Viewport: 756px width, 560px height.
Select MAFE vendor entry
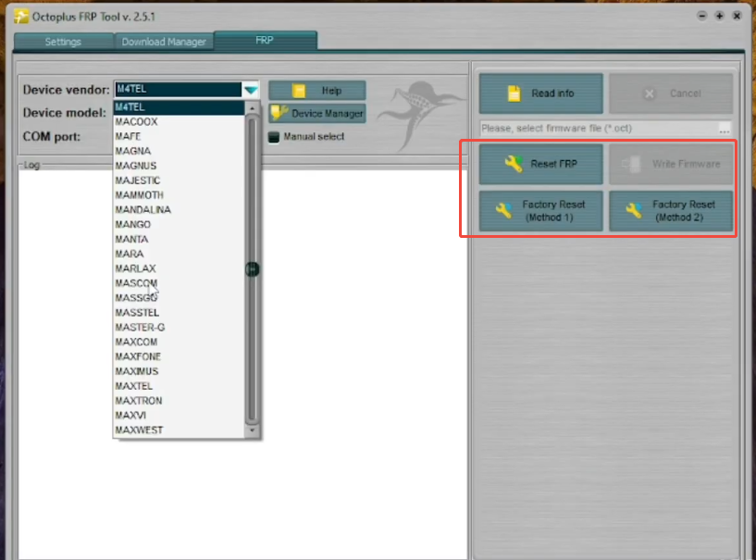179,136
